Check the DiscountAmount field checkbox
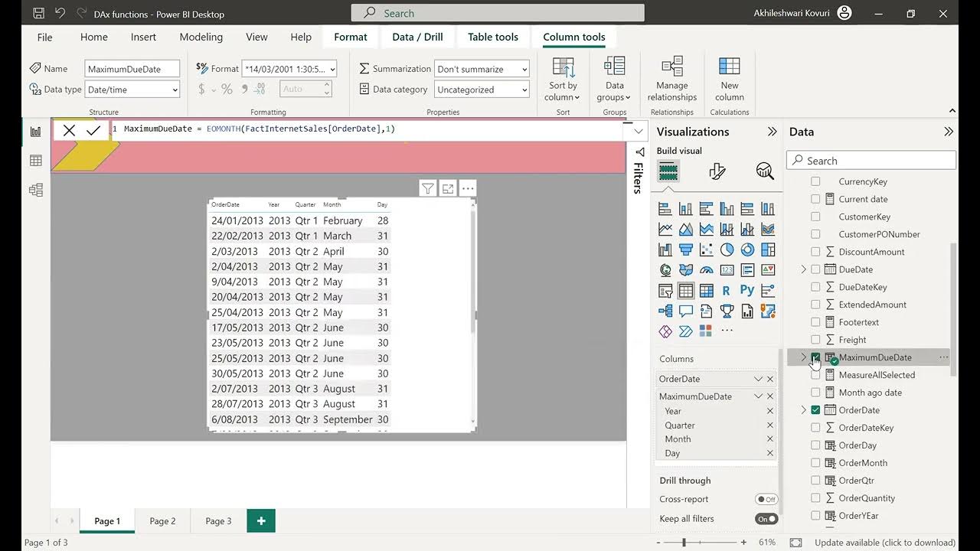Image resolution: width=980 pixels, height=551 pixels. pos(815,252)
